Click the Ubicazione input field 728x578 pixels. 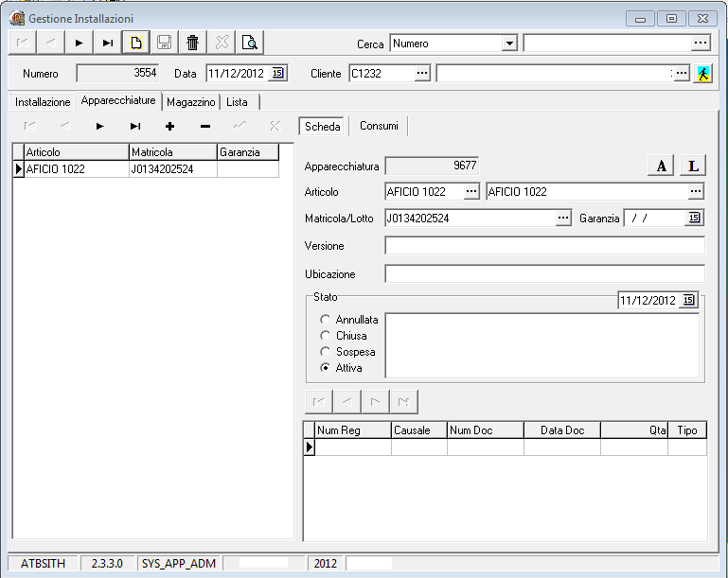click(544, 273)
